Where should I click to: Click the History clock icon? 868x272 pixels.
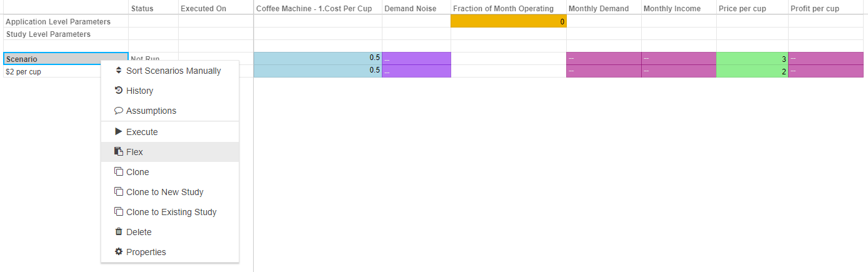(119, 91)
